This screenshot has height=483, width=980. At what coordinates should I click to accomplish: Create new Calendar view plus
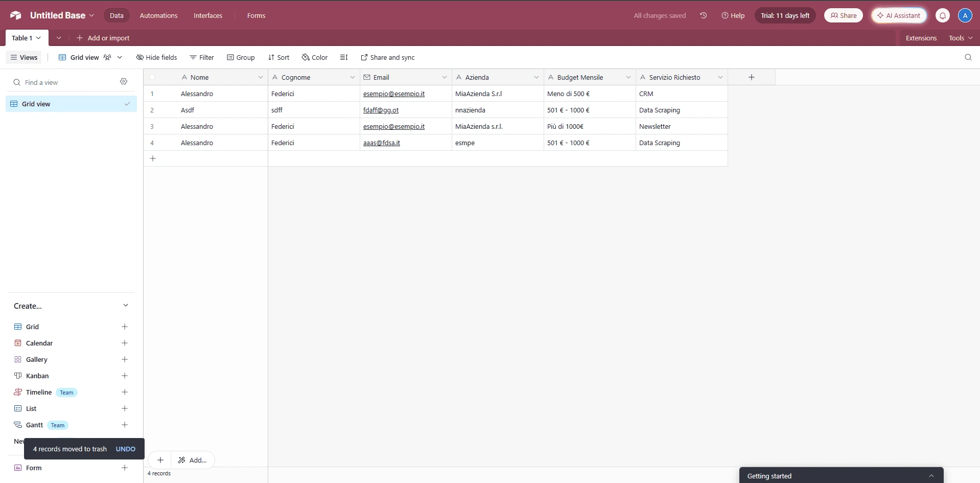125,343
